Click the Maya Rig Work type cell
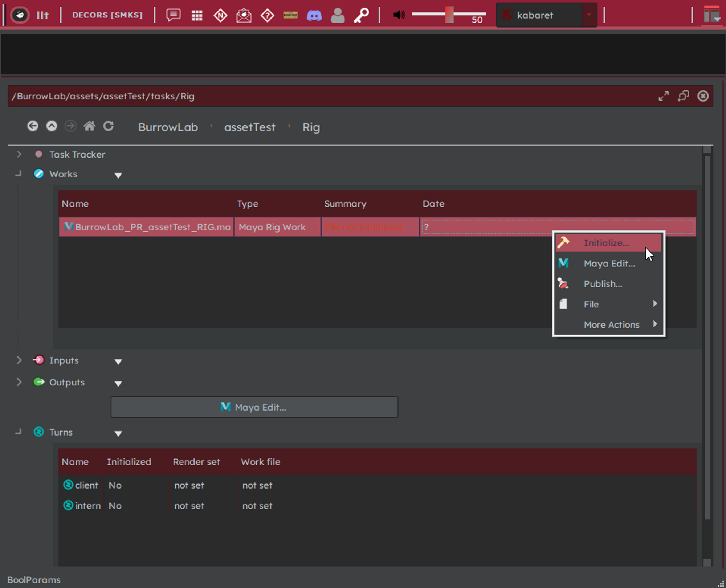This screenshot has height=588, width=726. (278, 227)
